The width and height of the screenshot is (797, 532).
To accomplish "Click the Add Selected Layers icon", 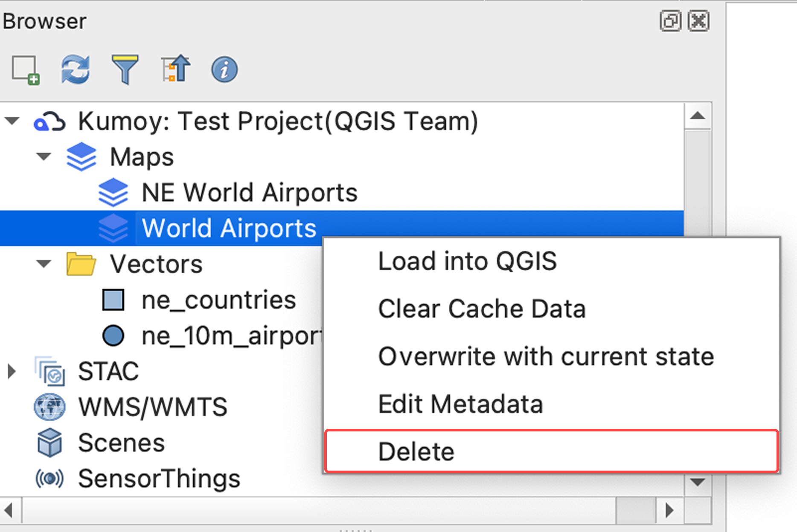I will (26, 70).
